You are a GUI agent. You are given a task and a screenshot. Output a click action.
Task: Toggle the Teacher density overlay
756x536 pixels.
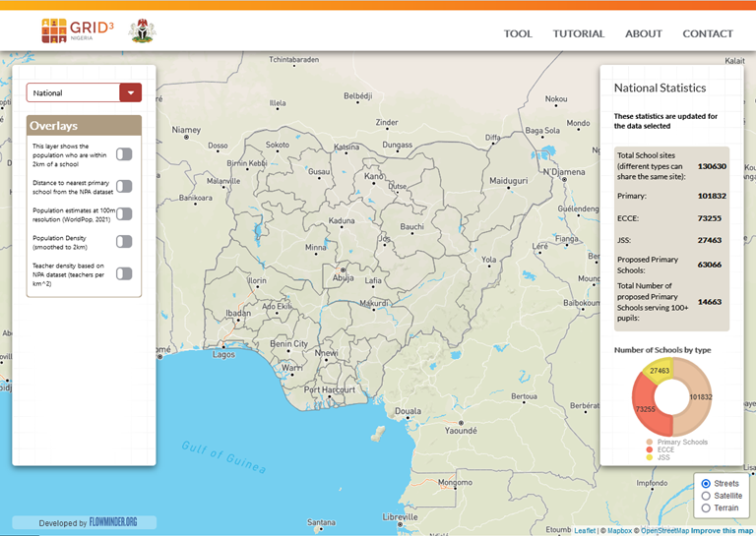click(124, 273)
